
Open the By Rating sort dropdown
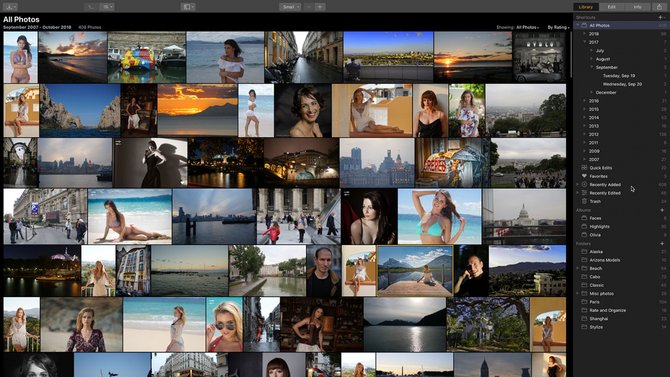[558, 27]
